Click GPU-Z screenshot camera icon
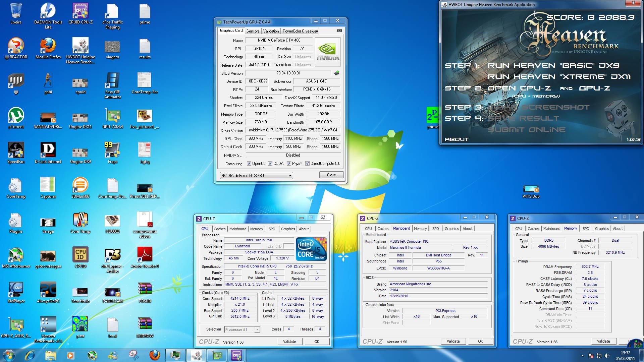644x362 pixels. coord(339,31)
